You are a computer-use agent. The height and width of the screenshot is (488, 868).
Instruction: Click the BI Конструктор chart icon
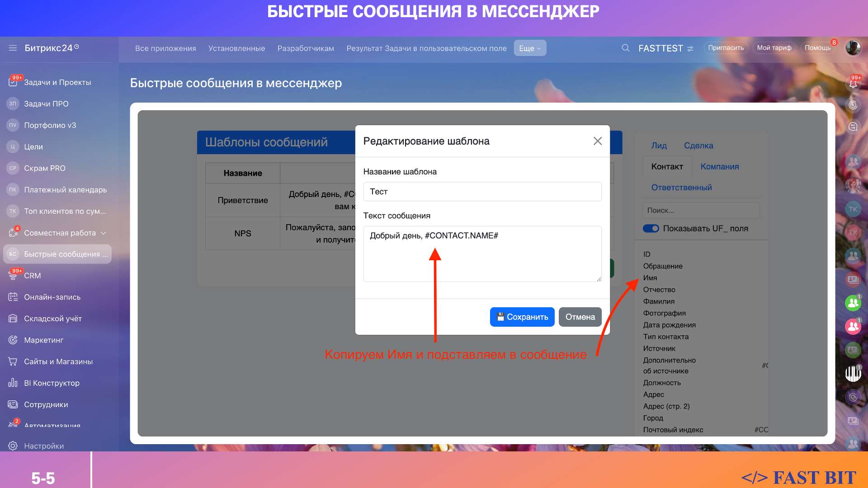13,383
